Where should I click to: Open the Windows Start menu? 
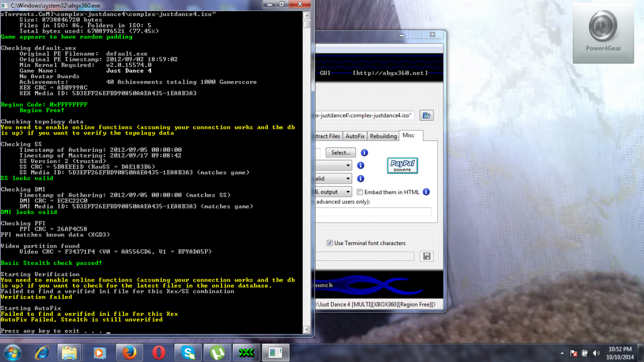pyautogui.click(x=13, y=352)
